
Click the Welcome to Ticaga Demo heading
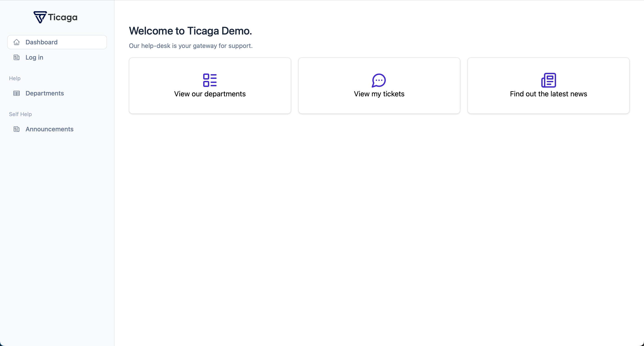pos(190,31)
